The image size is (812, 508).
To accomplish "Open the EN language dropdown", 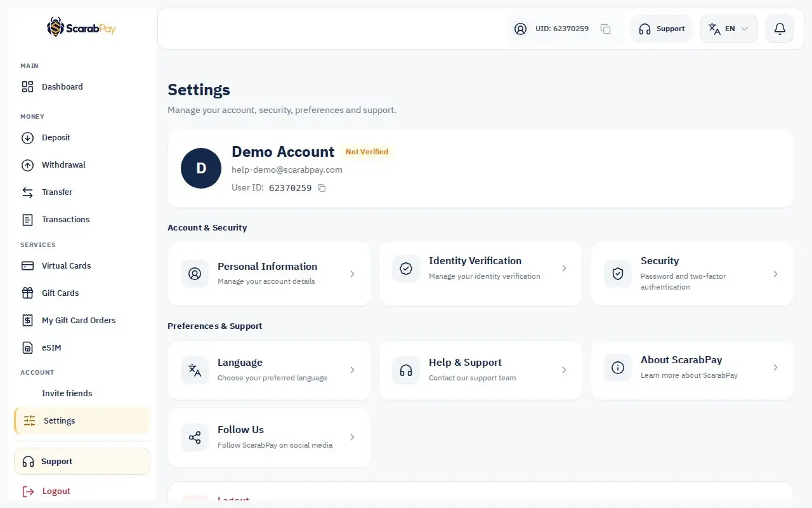I will [728, 29].
